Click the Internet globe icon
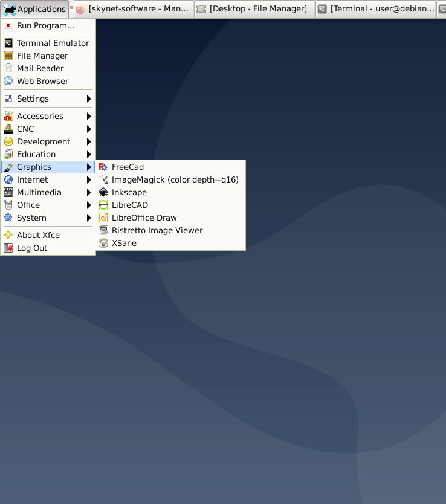 pos(8,179)
